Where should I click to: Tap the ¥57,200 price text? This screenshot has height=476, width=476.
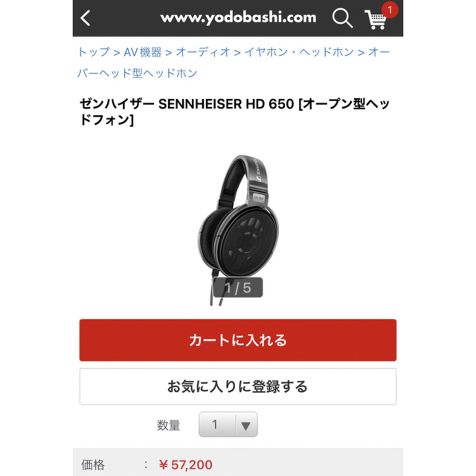pos(186,465)
